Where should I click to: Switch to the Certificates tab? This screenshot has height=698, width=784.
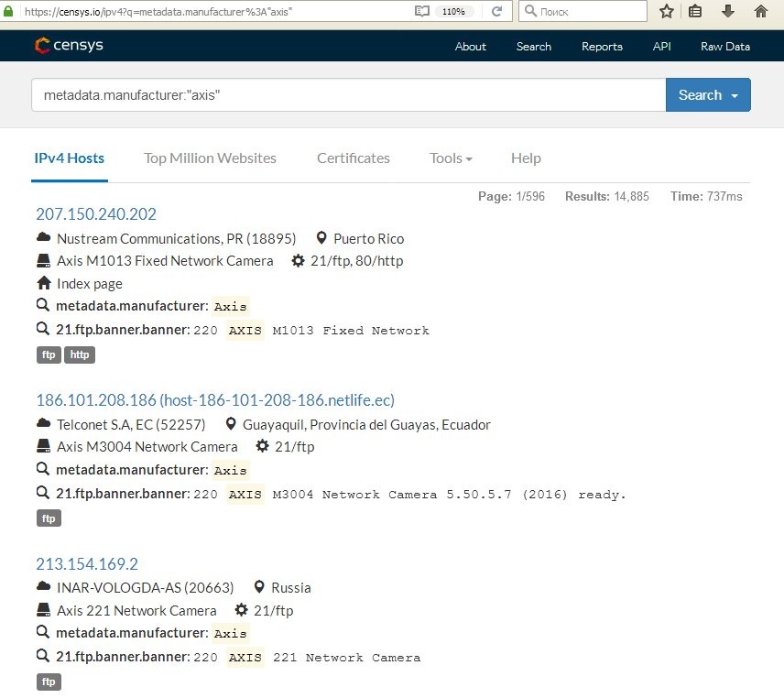click(x=353, y=158)
